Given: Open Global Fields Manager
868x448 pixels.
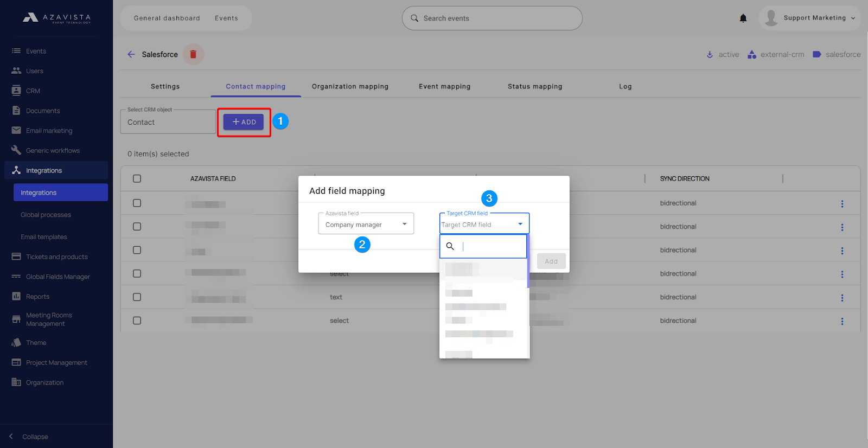Looking at the screenshot, I should click(58, 277).
